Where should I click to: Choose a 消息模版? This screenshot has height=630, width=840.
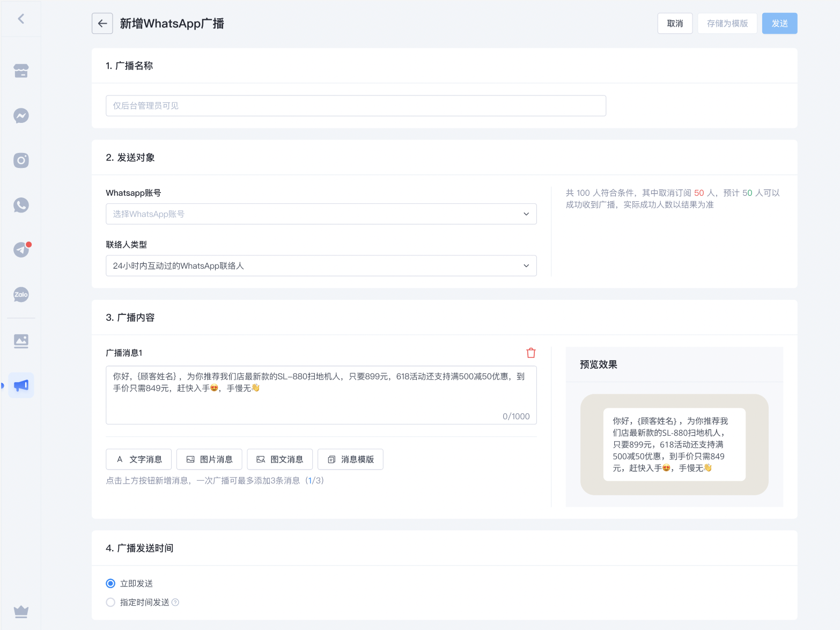(351, 459)
